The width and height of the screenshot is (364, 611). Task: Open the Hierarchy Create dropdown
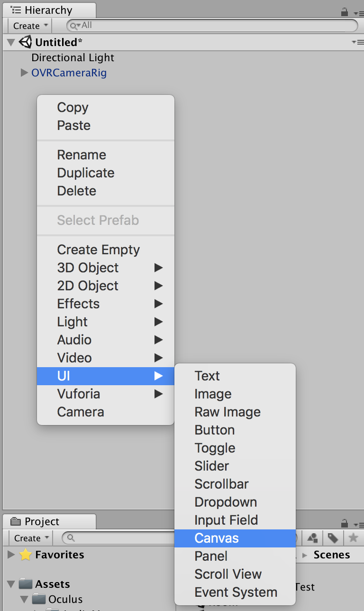[31, 26]
